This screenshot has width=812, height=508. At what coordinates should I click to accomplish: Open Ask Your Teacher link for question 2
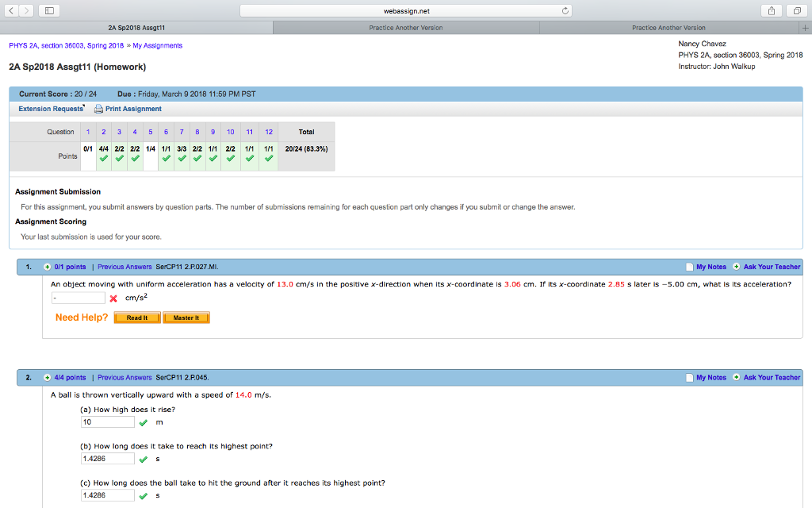click(772, 378)
